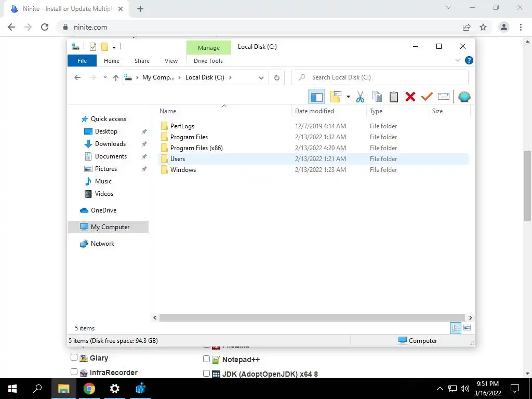Click the Copy pages icon

(377, 97)
